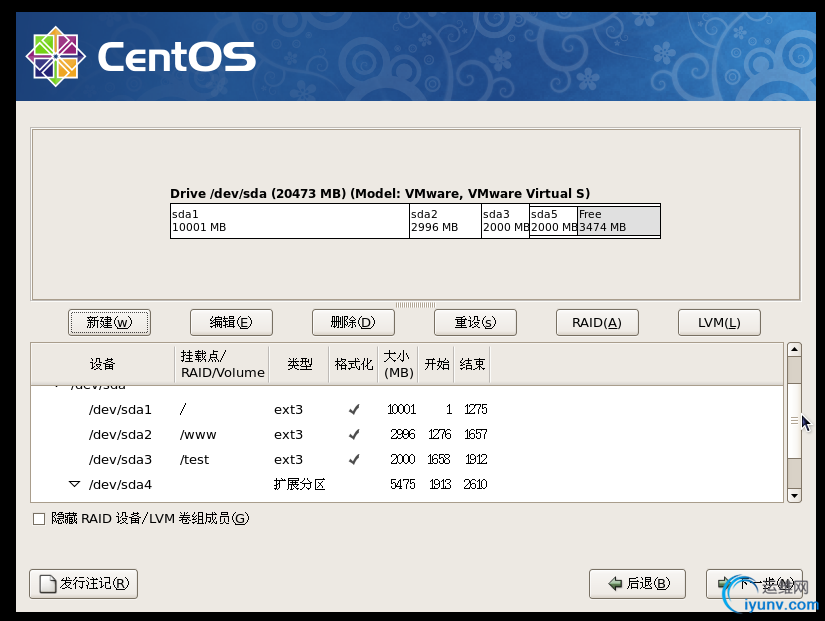Click the scroll-up arrow of the partition list
Image resolution: width=825 pixels, height=621 pixels.
[x=794, y=350]
